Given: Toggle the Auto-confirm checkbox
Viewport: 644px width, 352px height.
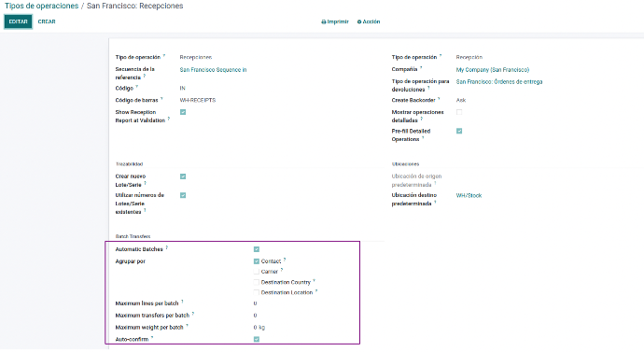Looking at the screenshot, I should (257, 339).
